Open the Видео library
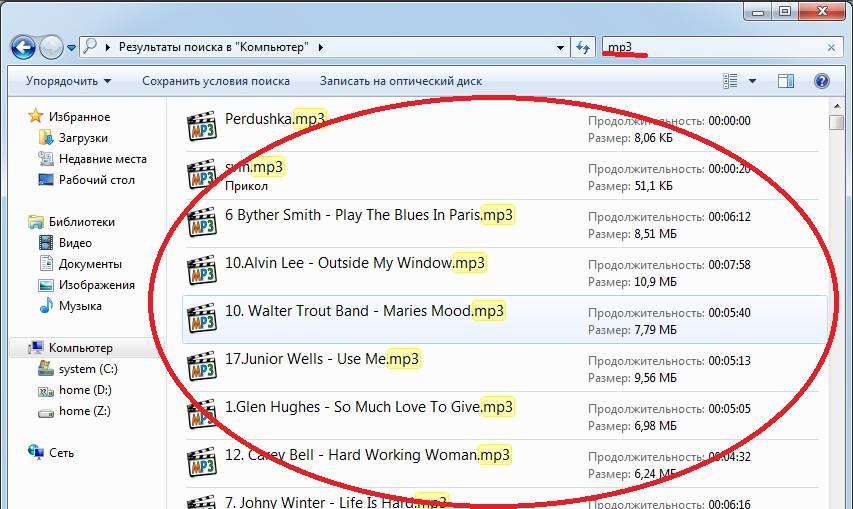Screen dimensions: 853x509 pos(75,243)
